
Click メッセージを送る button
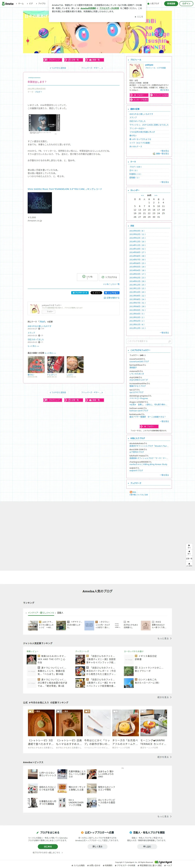(x=139, y=100)
